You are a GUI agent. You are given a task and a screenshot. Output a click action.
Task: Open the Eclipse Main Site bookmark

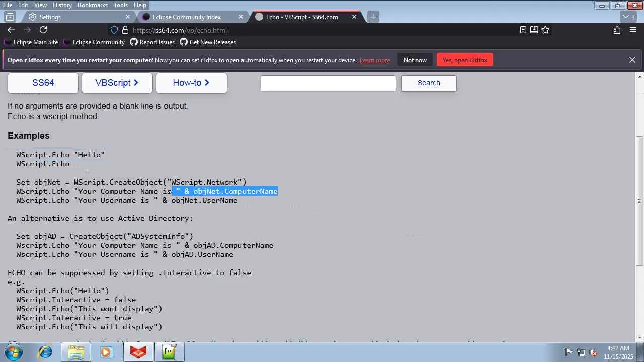click(31, 42)
